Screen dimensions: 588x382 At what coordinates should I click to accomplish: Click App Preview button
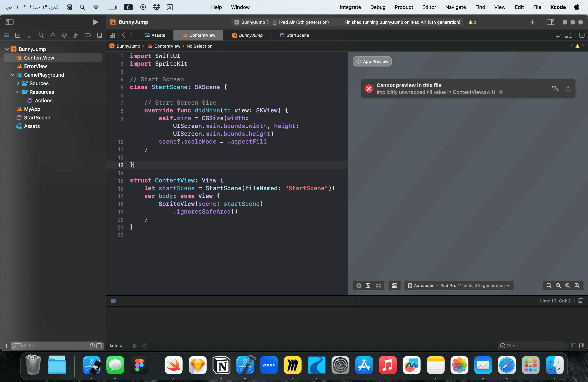pyautogui.click(x=372, y=61)
